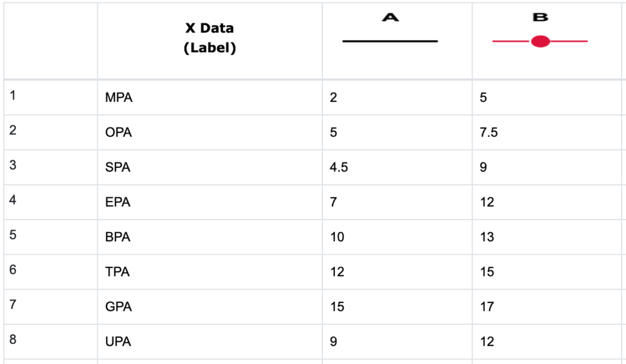This screenshot has height=364, width=626.
Task: Select the column B header title
Action: pyautogui.click(x=540, y=18)
